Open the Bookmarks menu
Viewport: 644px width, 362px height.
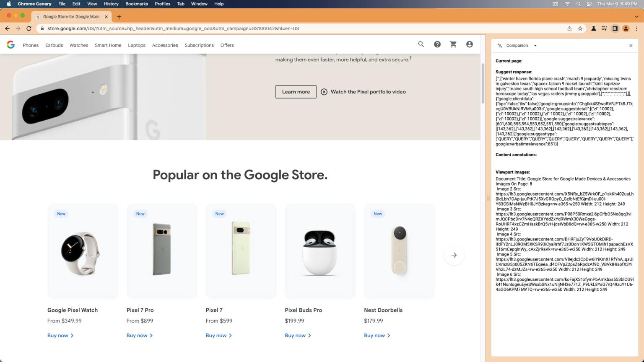coord(137,4)
